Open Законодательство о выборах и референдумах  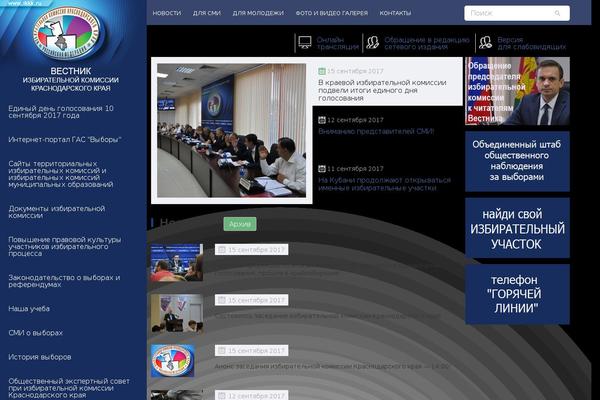64,281
